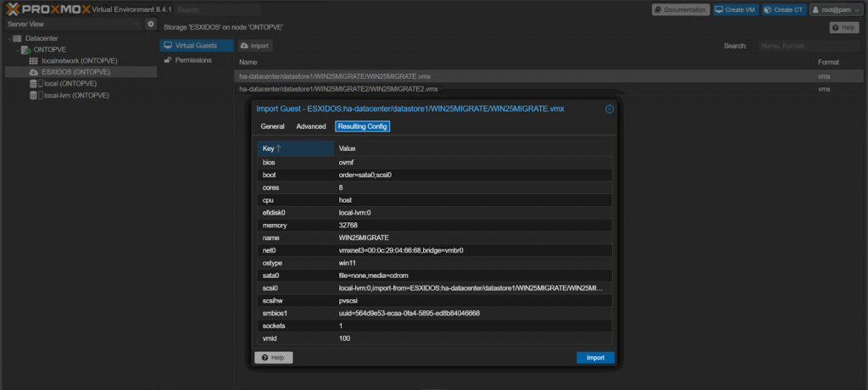Click the blue Import button
868x390 pixels.
(x=596, y=358)
